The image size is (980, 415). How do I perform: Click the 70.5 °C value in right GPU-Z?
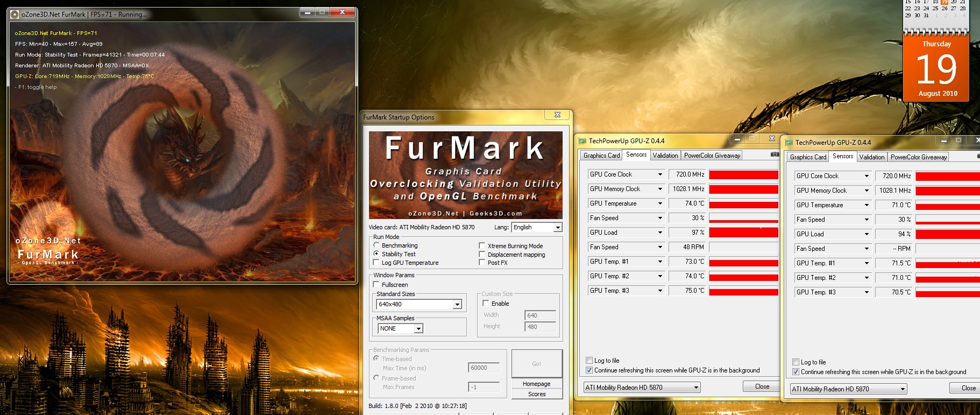[894, 292]
